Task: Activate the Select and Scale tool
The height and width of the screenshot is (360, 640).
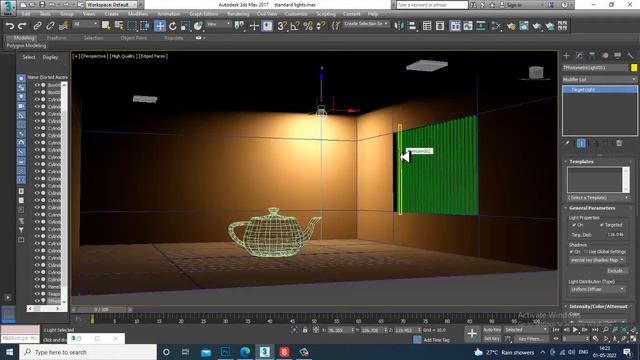Action: pos(185,26)
